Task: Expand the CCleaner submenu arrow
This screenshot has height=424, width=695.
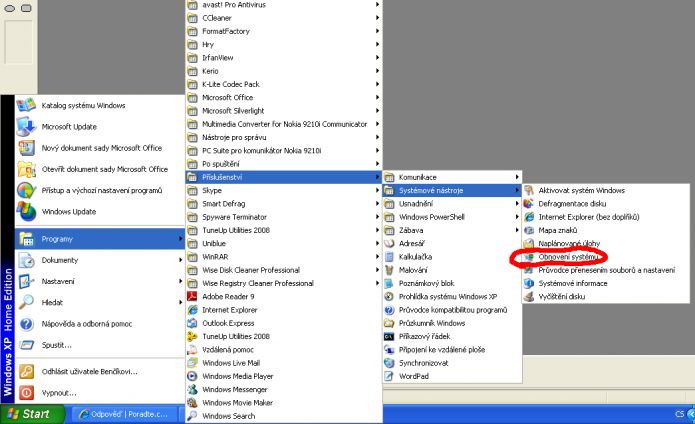Action: [377, 18]
